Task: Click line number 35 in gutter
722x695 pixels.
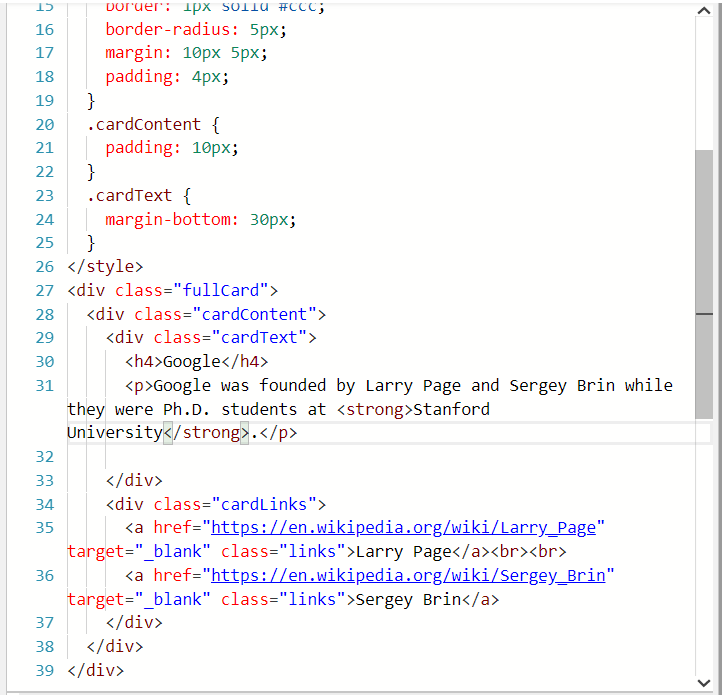Action: point(45,527)
